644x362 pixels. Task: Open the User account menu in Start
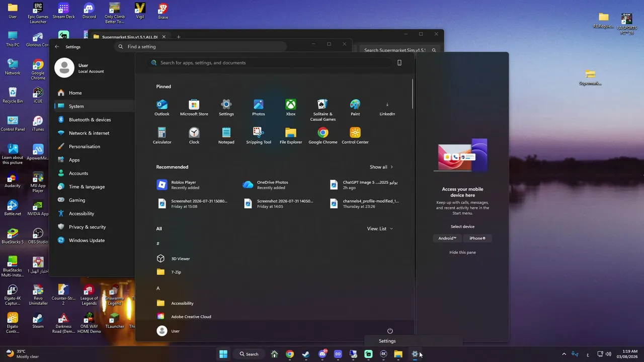[169, 331]
